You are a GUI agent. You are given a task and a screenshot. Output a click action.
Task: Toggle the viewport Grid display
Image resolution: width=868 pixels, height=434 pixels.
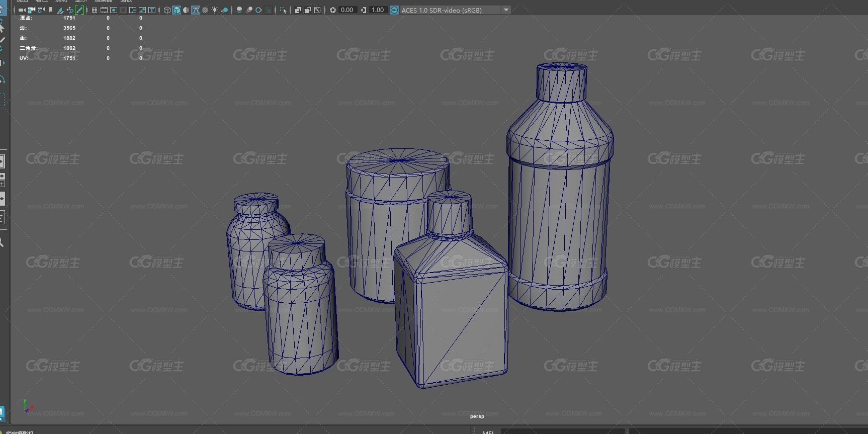tap(94, 10)
